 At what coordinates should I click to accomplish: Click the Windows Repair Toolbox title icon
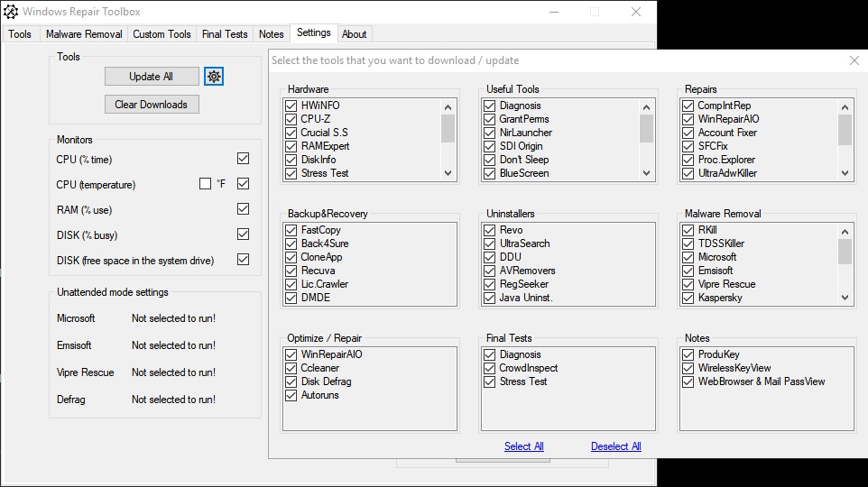pyautogui.click(x=12, y=12)
